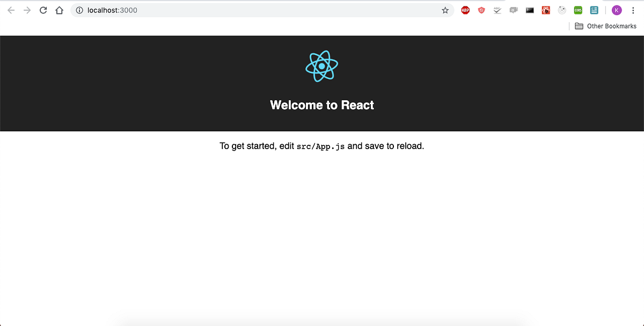Open the red shield blocker extension
644x326 pixels.
click(481, 10)
